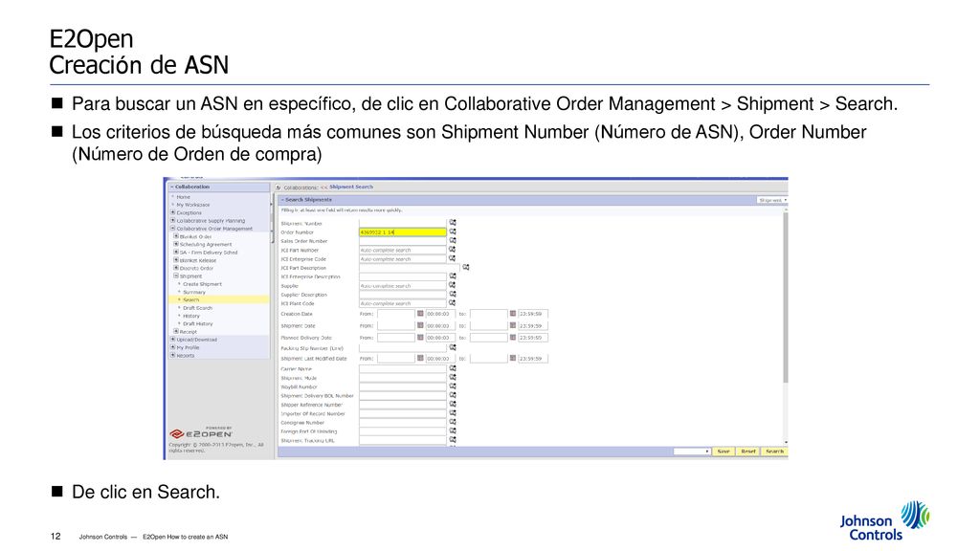Collapse Collaborative Order Management node

[x=173, y=229]
